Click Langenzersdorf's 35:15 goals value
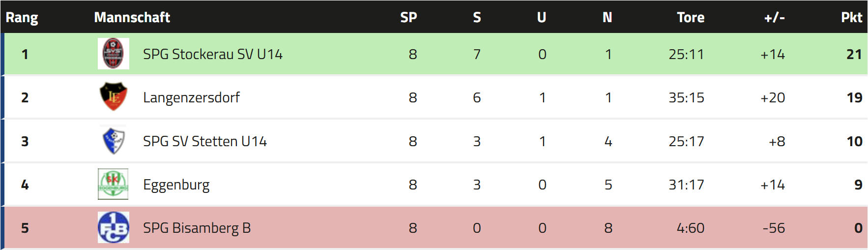868x250 pixels. [x=686, y=97]
